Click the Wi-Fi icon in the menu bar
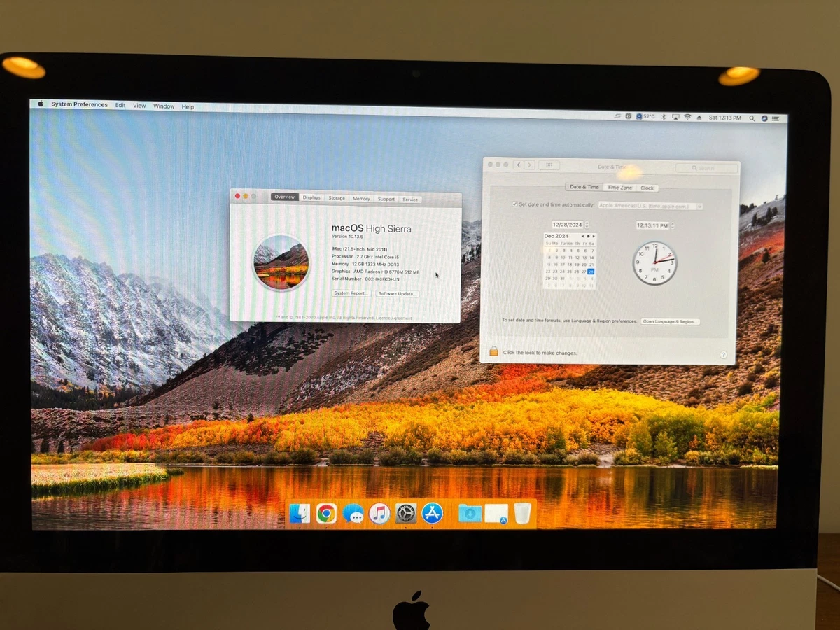 [688, 118]
